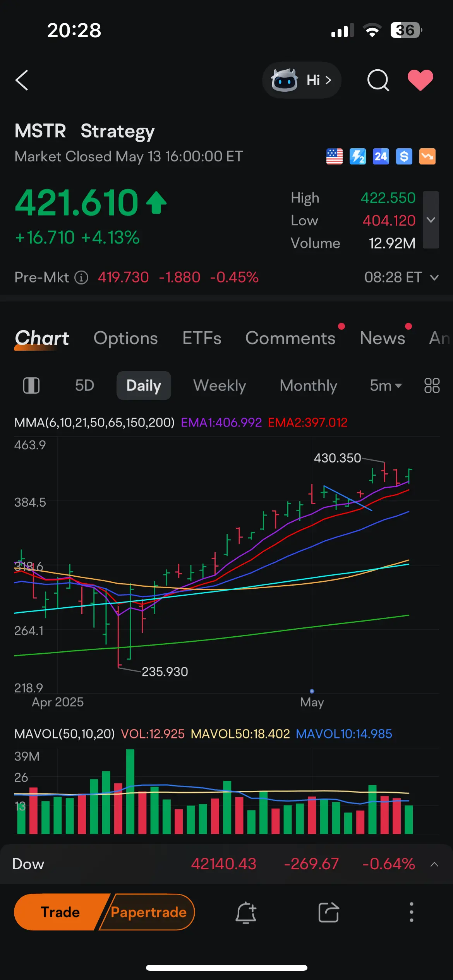Tap the back arrow
Screen dimensions: 453x980
tap(22, 80)
